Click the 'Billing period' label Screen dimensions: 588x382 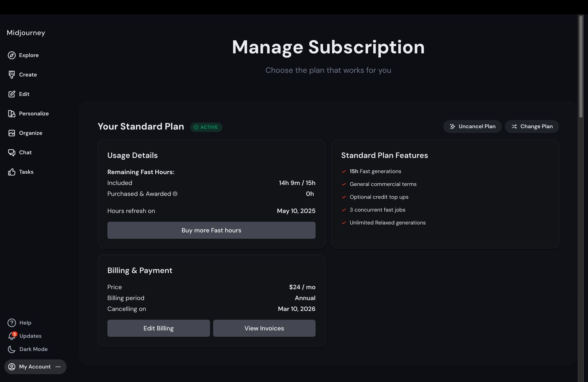click(x=126, y=298)
